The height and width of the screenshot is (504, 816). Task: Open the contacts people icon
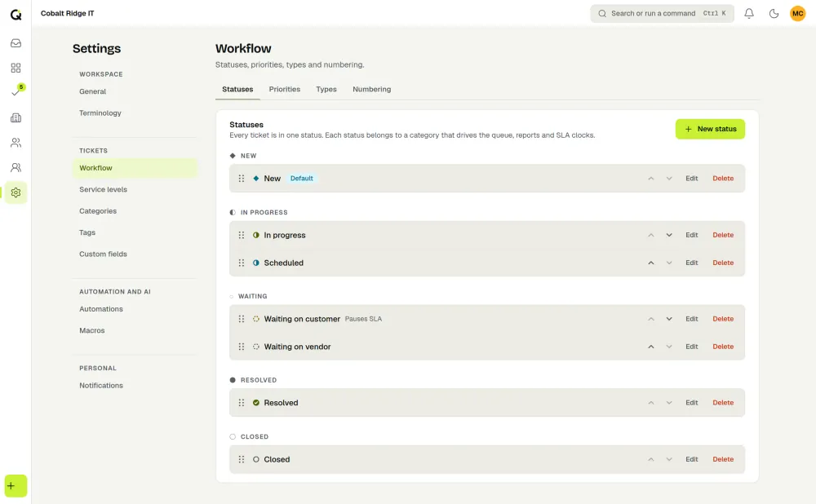coord(16,143)
